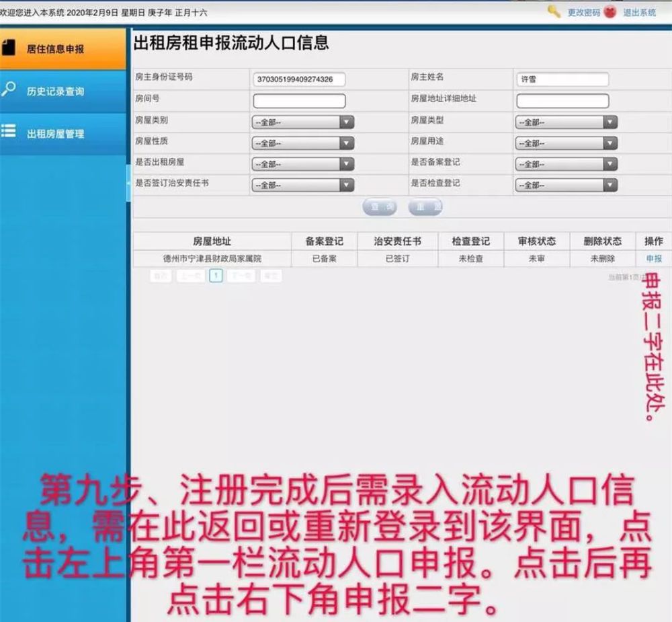This screenshot has height=622, width=672.
Task: Focus the 房主姓名 input field
Action: 562,79
